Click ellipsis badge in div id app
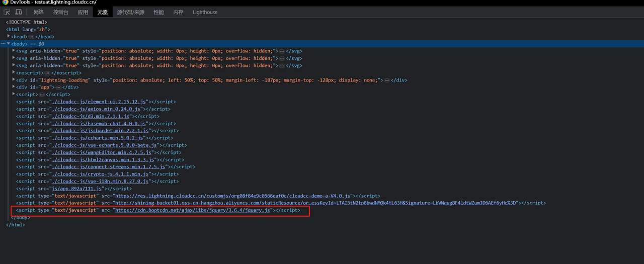 [x=58, y=87]
